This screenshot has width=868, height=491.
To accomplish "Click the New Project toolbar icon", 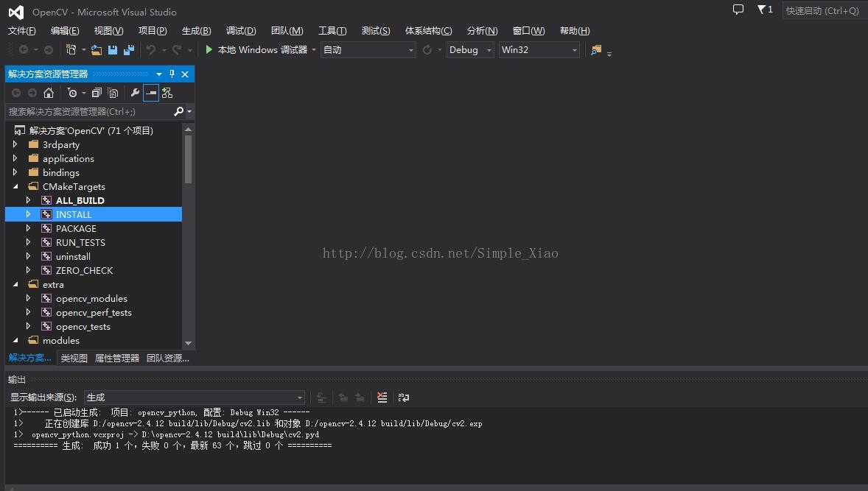I will pos(71,50).
